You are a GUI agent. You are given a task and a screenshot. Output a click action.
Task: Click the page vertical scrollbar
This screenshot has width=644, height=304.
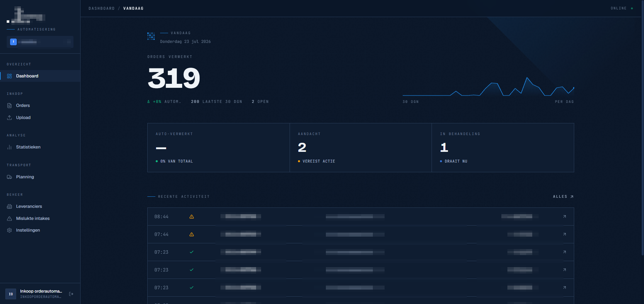(642, 127)
